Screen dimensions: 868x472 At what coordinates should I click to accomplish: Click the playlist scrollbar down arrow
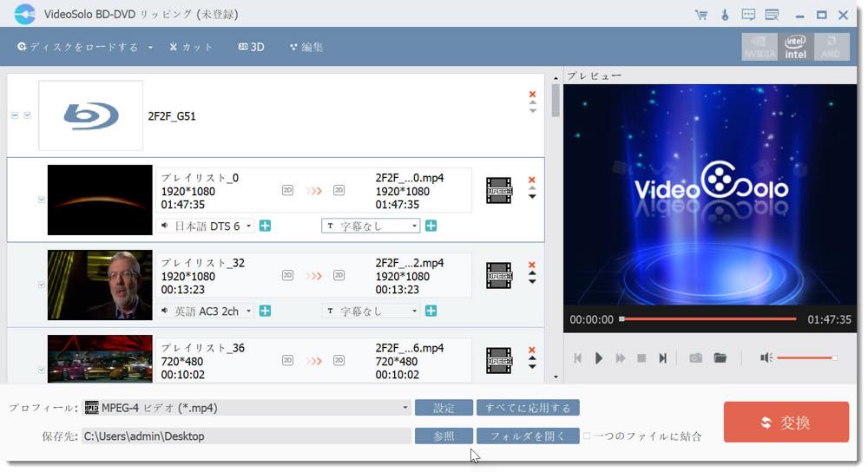[x=556, y=377]
